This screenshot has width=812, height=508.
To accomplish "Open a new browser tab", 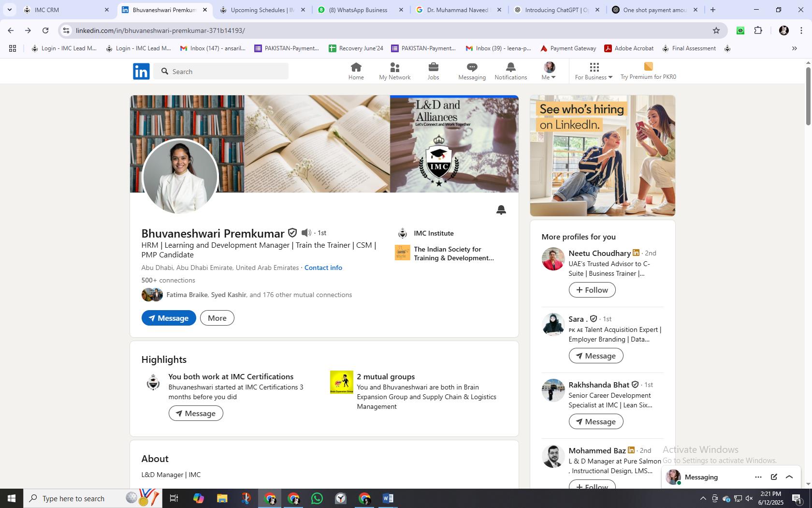I will point(712,10).
